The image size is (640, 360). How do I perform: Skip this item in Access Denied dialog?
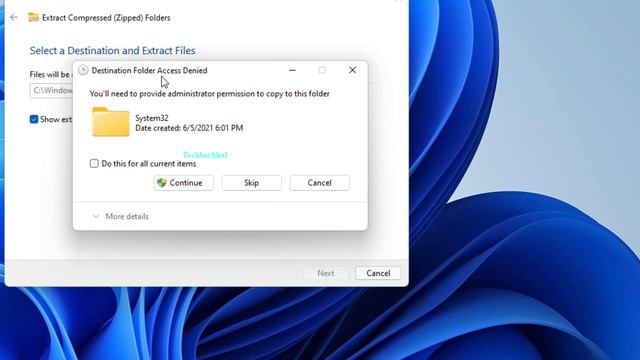pos(251,183)
